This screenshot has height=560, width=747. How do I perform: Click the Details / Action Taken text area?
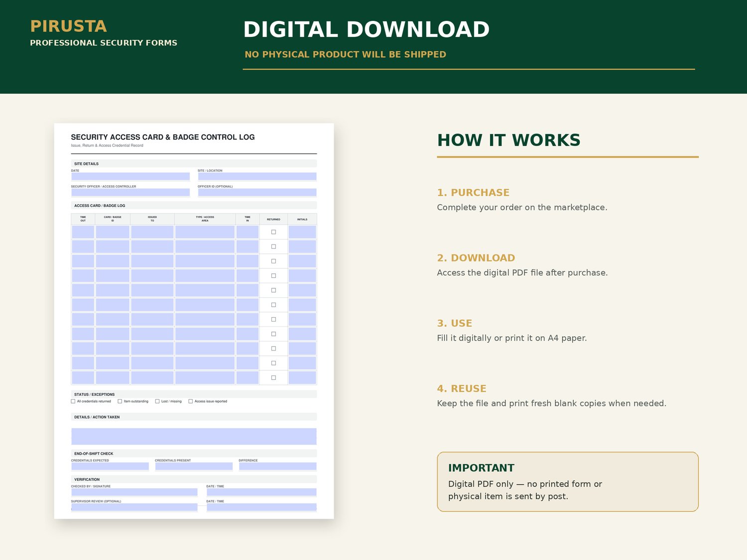click(x=194, y=436)
